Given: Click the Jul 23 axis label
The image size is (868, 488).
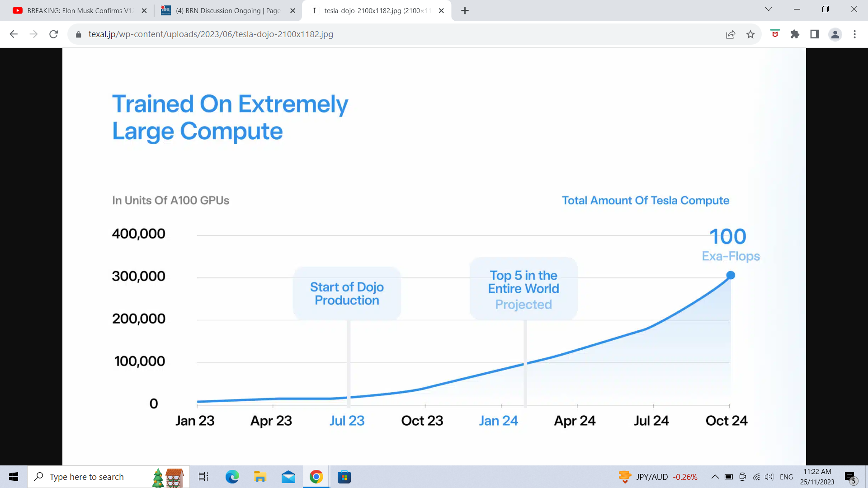Looking at the screenshot, I should click(x=347, y=421).
